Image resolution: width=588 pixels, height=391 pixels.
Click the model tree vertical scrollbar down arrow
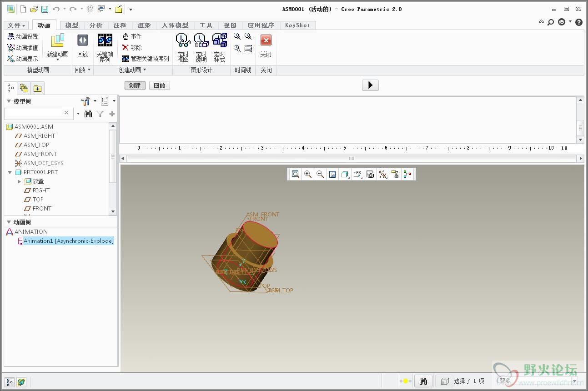click(x=113, y=211)
